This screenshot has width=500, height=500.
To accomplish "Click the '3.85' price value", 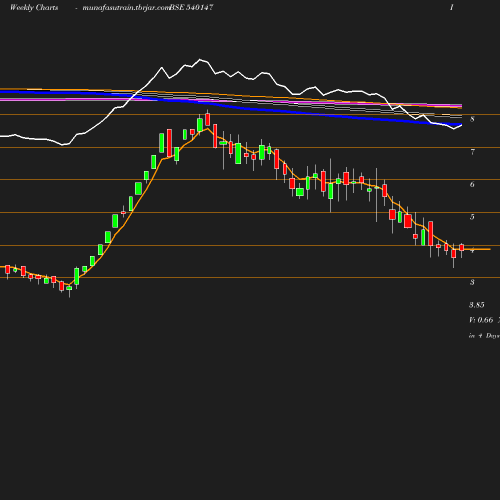I will pyautogui.click(x=477, y=305).
